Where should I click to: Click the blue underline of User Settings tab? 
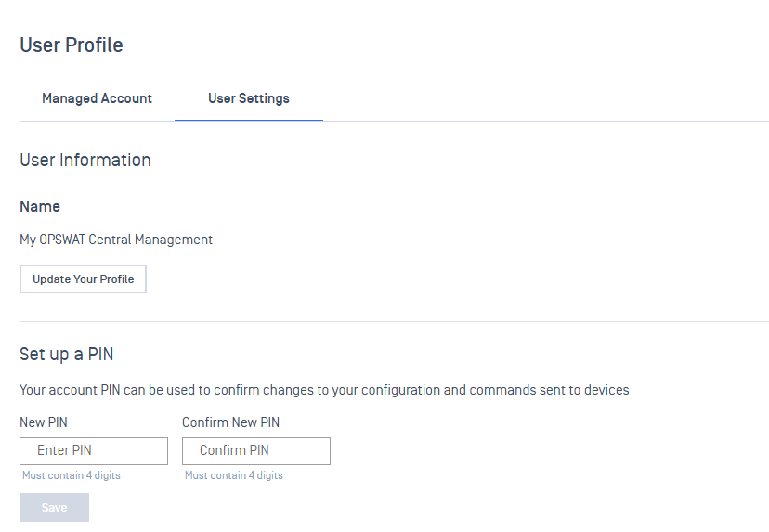(x=249, y=120)
